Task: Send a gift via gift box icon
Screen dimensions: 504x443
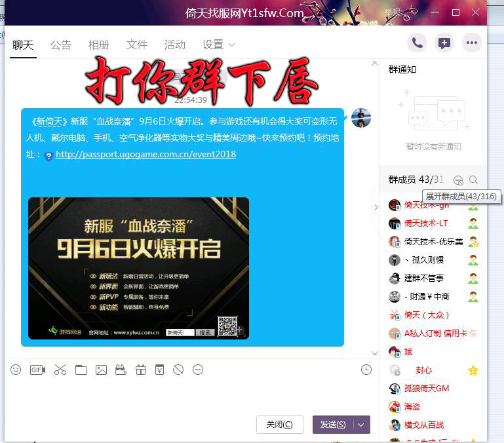Action: click(x=141, y=370)
